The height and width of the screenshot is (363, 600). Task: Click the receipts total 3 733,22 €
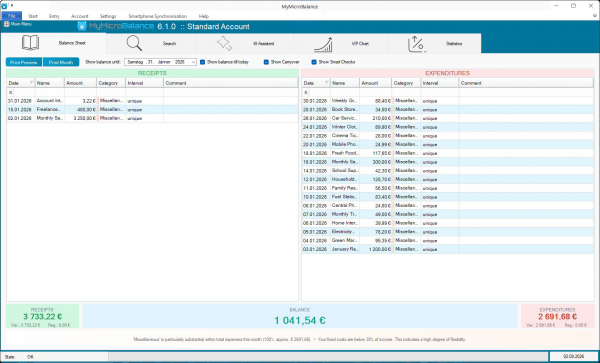pos(42,316)
